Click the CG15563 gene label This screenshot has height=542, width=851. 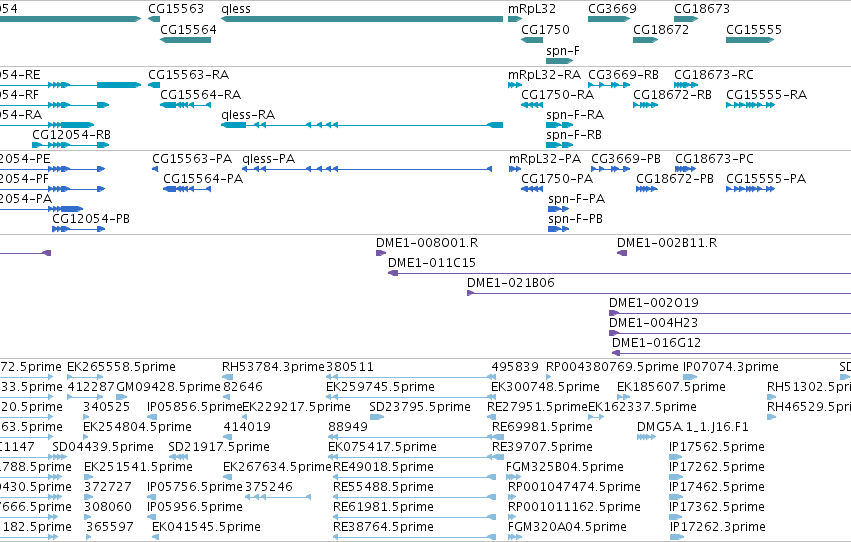tap(176, 9)
